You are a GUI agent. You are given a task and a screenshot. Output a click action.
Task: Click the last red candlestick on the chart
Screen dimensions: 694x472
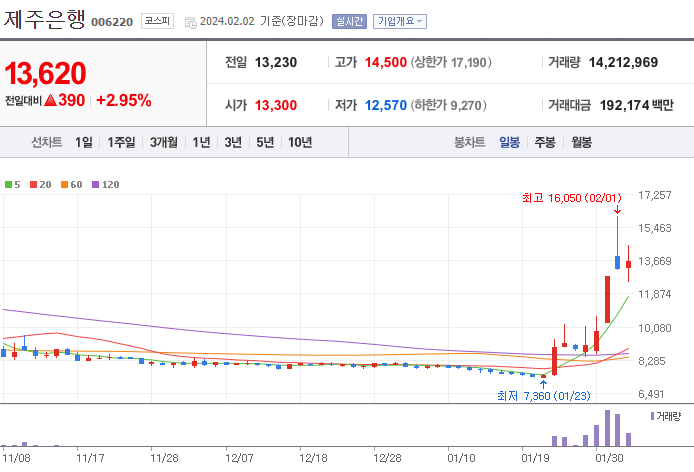(628, 264)
